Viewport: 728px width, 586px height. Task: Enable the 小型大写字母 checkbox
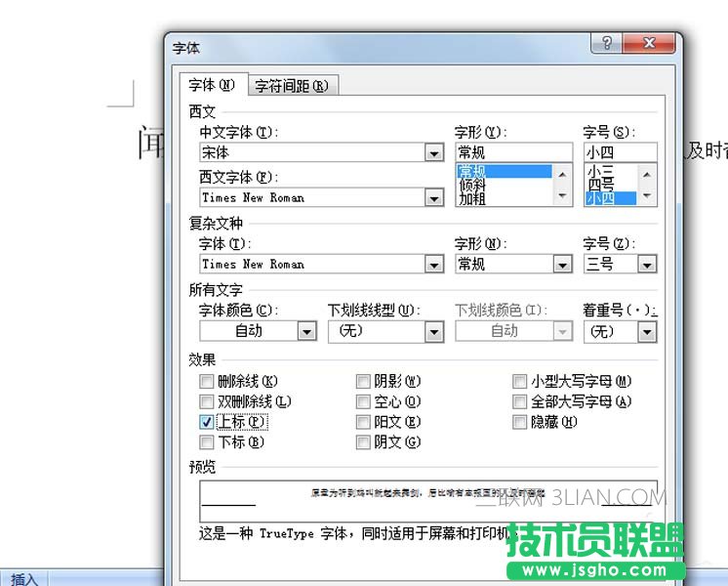519,382
